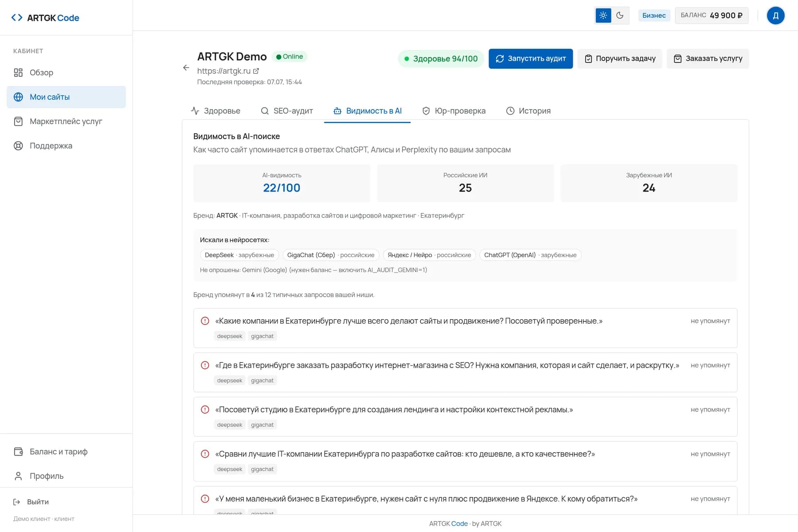Open the Юр-проверка tab

click(x=454, y=111)
